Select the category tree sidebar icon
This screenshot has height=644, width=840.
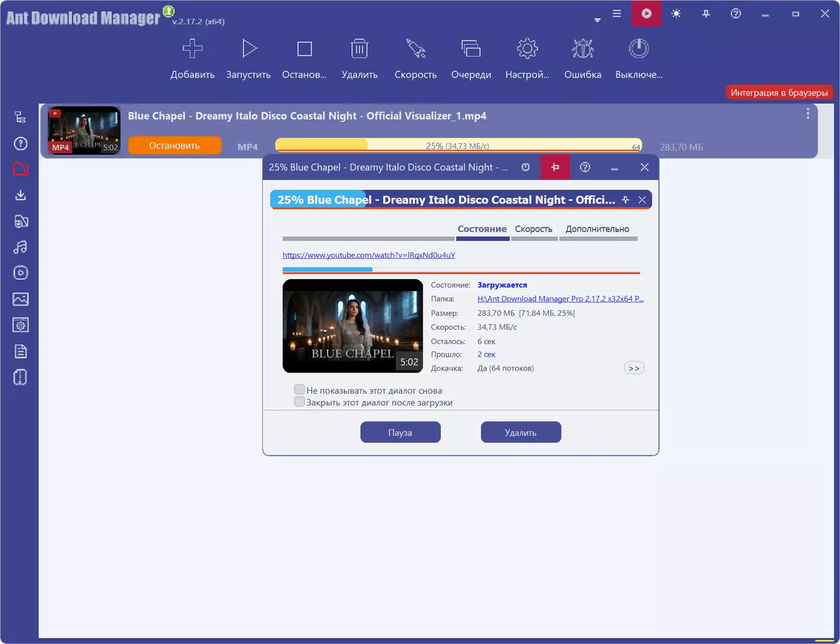click(x=20, y=117)
